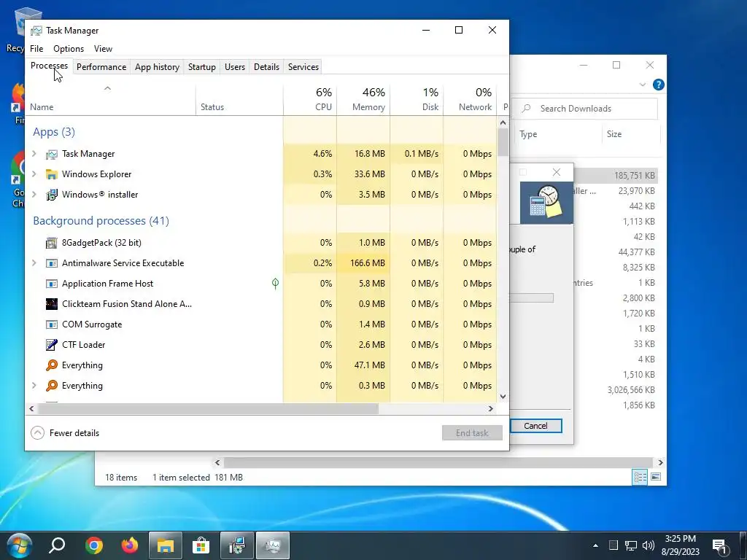747x560 pixels.
Task: Expand the Windows Explorer process row
Action: click(34, 174)
